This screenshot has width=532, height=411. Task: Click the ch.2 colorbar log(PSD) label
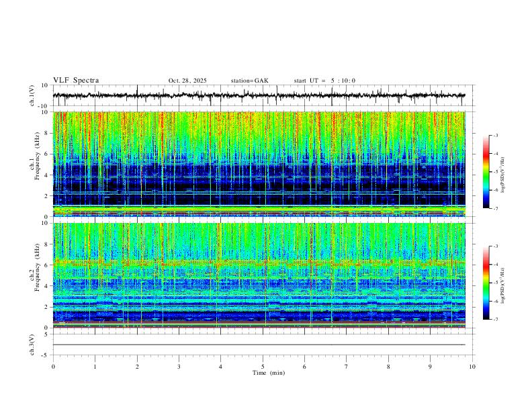503,286
